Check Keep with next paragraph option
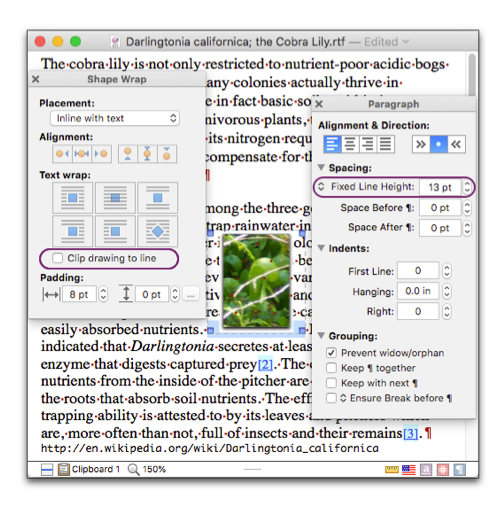Image resolution: width=504 pixels, height=506 pixels. [331, 383]
